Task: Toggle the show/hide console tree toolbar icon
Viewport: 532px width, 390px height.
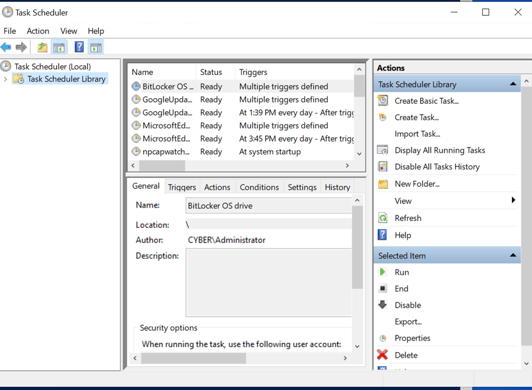Action: (59, 47)
